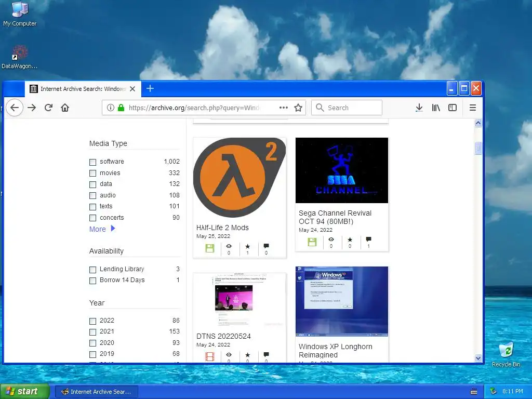Click the page scrollbar up arrow
This screenshot has height=399, width=532.
click(x=478, y=123)
